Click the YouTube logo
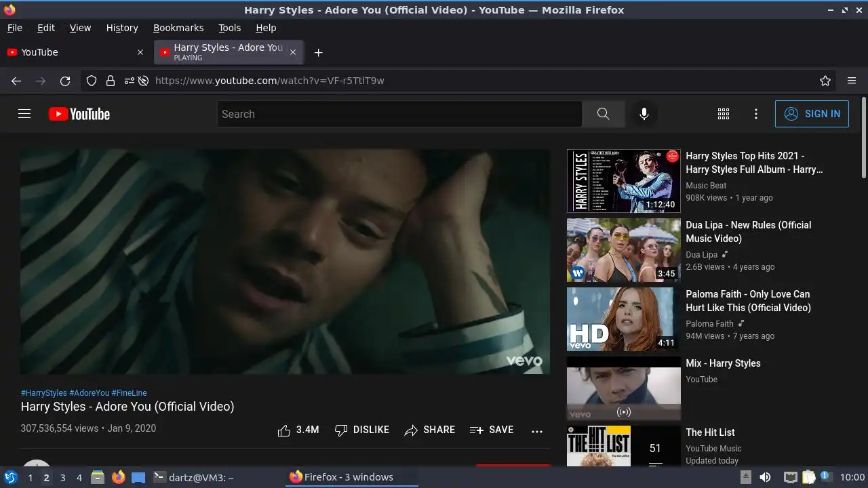 (x=79, y=114)
